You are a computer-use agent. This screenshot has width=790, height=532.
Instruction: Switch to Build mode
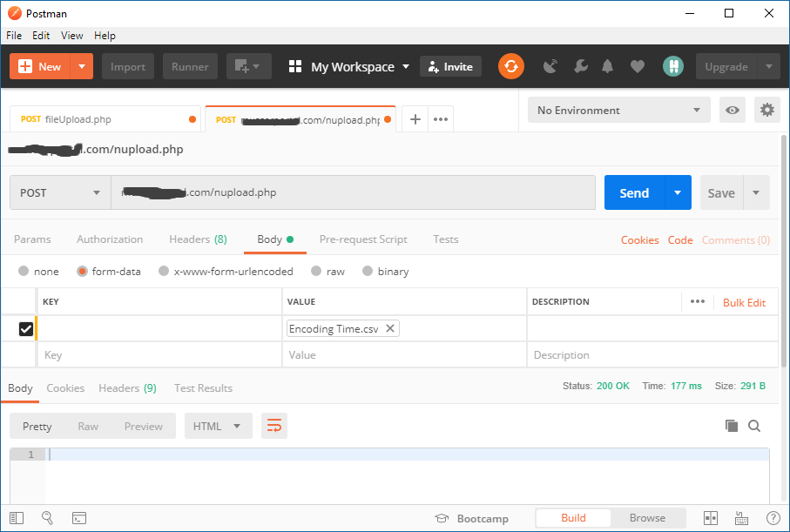coord(573,518)
